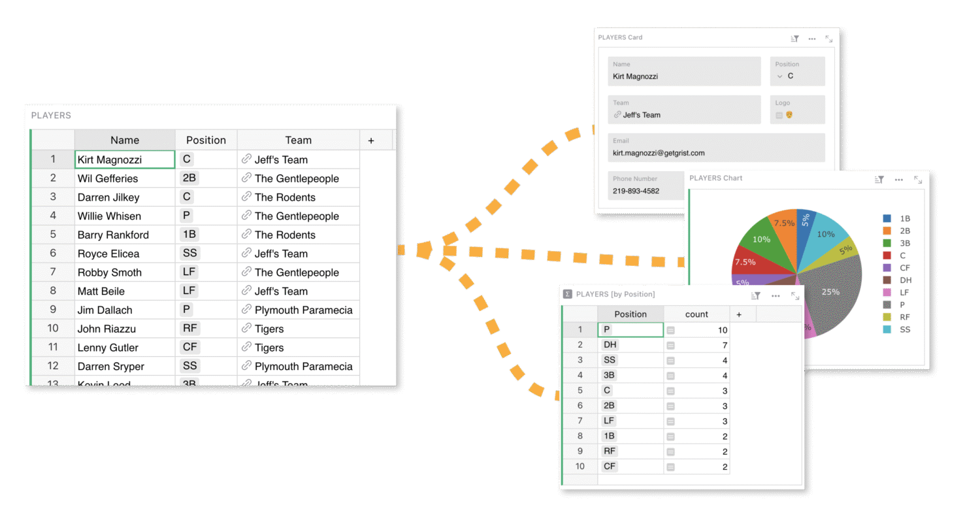Screen dimensions: 980x513
Task: Add a column to the summary table
Action: tap(739, 314)
